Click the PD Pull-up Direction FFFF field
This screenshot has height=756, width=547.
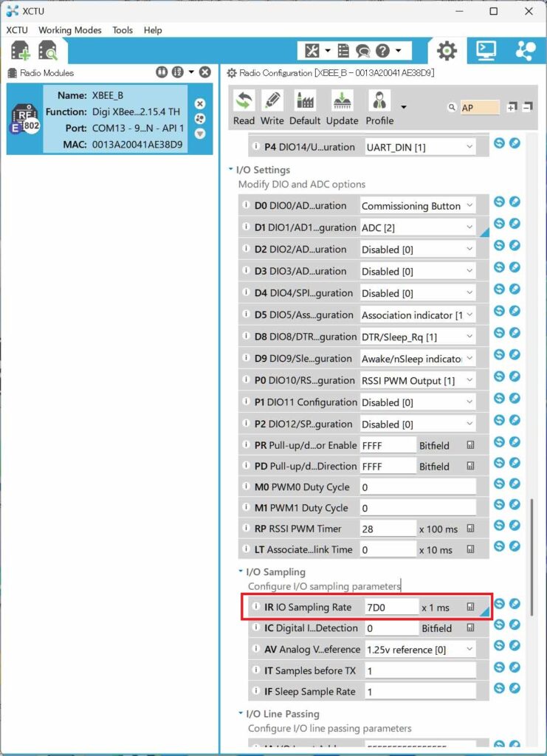[x=388, y=467]
